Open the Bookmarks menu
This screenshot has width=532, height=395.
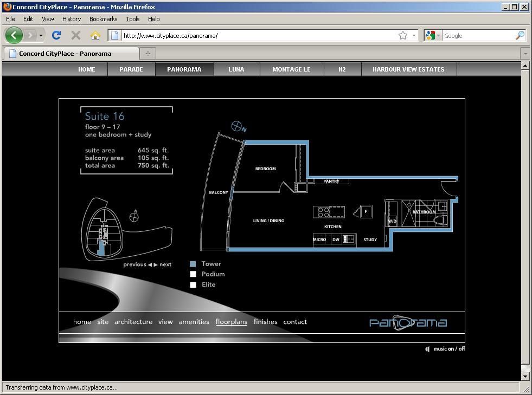(103, 19)
